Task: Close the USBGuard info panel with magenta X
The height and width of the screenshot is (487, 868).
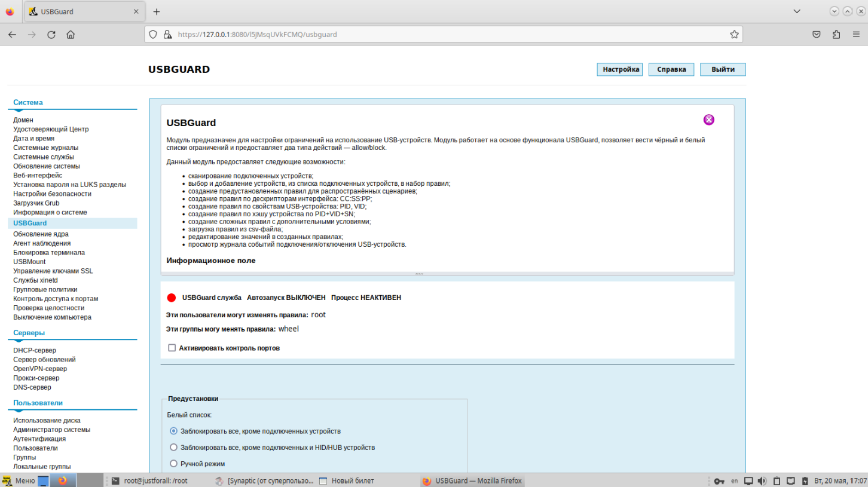Action: point(708,120)
